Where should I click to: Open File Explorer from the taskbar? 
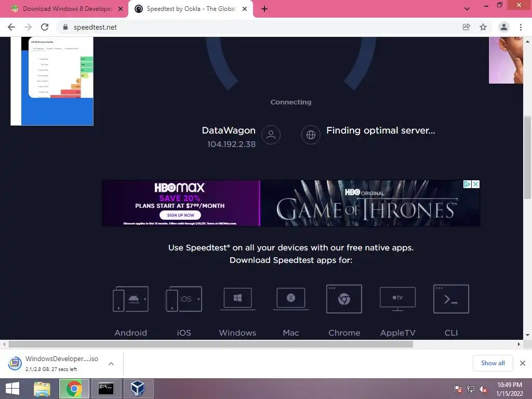click(42, 389)
